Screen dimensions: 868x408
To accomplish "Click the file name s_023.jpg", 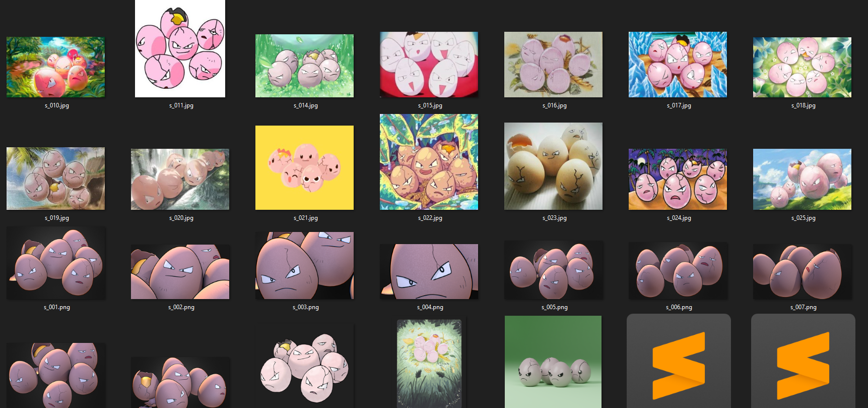I will (x=555, y=218).
